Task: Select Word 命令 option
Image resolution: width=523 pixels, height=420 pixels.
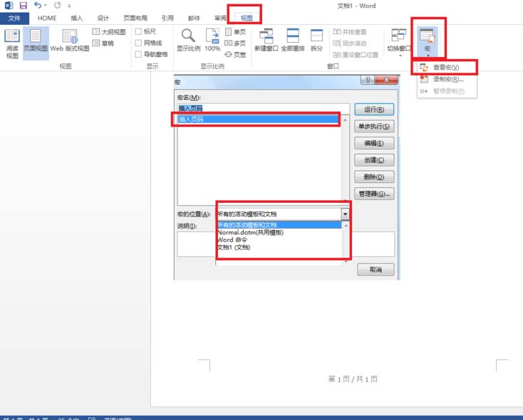Action: coord(279,240)
